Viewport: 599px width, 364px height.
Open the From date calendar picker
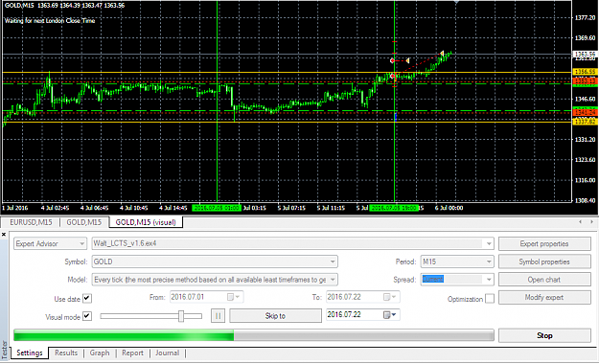[234, 297]
